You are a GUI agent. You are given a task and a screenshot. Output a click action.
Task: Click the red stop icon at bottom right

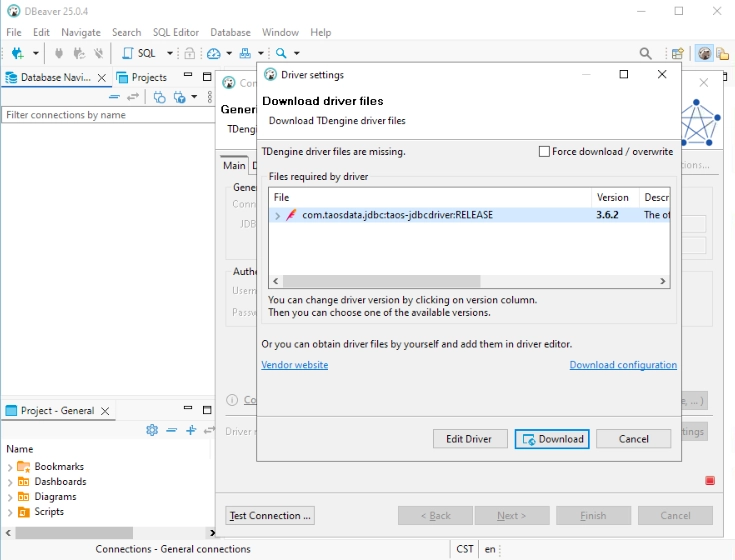pos(710,481)
